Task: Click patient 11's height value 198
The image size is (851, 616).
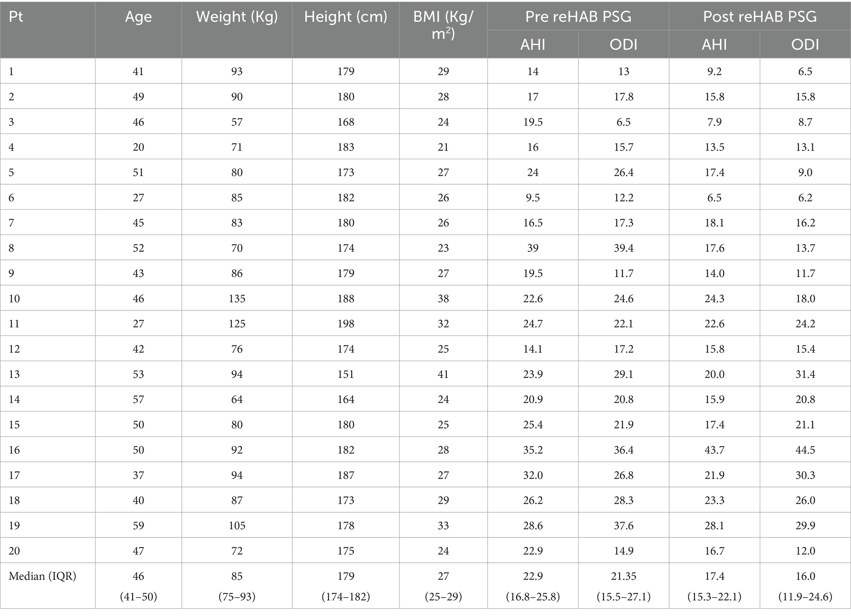Action: click(346, 324)
